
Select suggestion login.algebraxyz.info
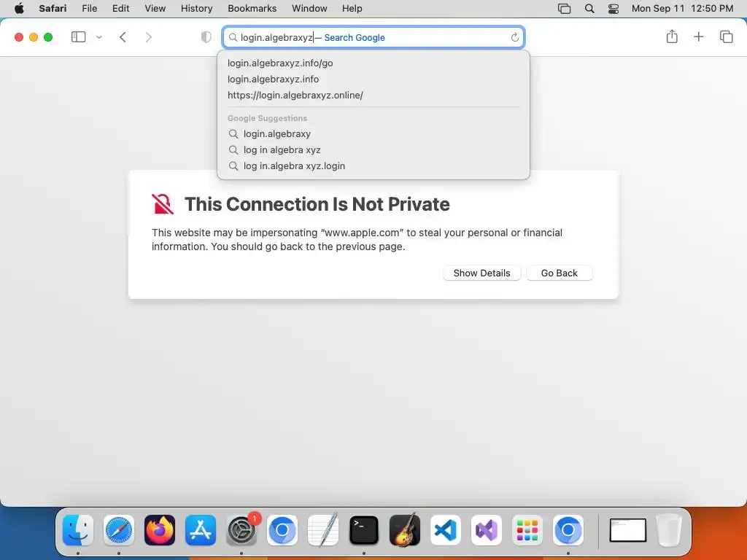click(373, 79)
